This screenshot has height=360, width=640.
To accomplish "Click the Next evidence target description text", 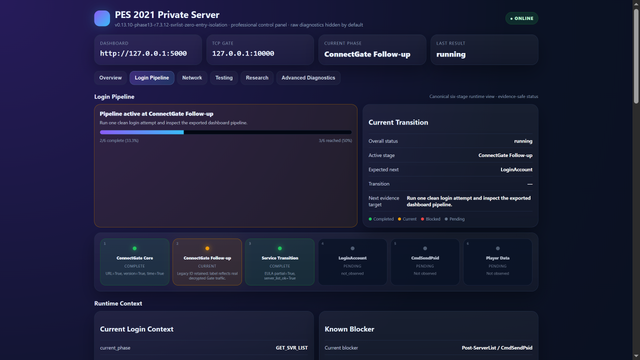I will 469,201.
